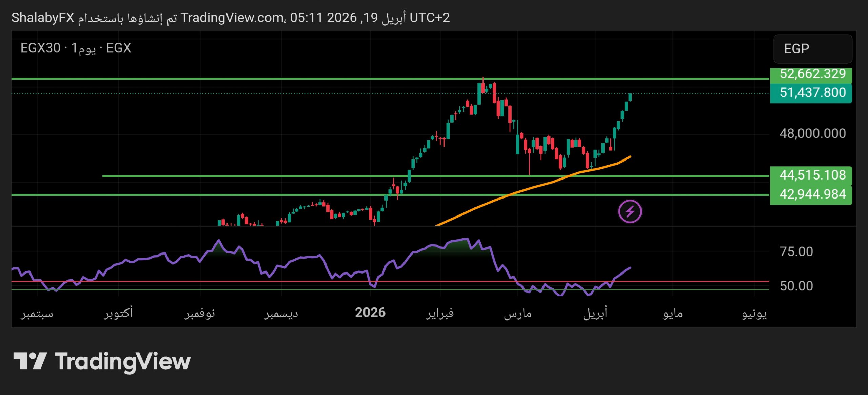Click the مارس month label on time axis
Image resolution: width=868 pixels, height=395 pixels.
(x=517, y=313)
